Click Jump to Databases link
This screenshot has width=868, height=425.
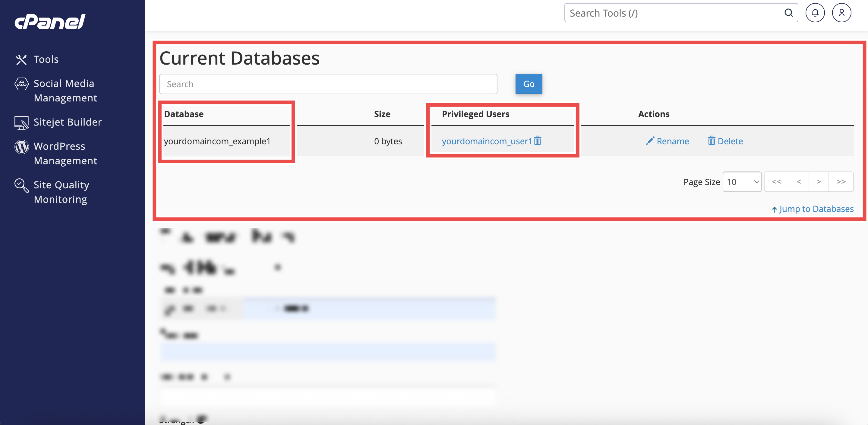click(813, 209)
